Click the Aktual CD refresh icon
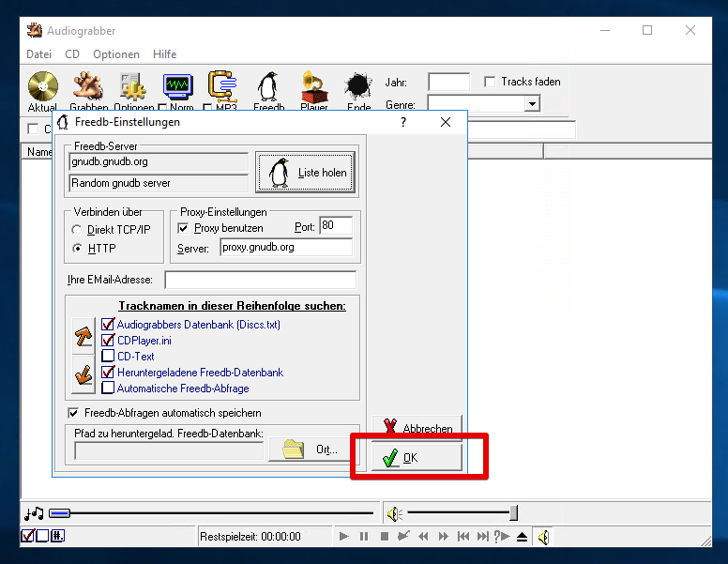 coord(43,86)
